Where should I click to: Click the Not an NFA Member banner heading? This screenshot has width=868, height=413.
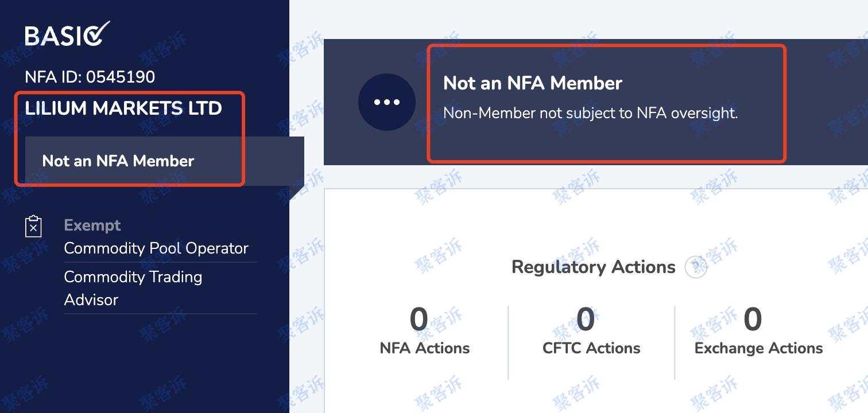click(533, 83)
